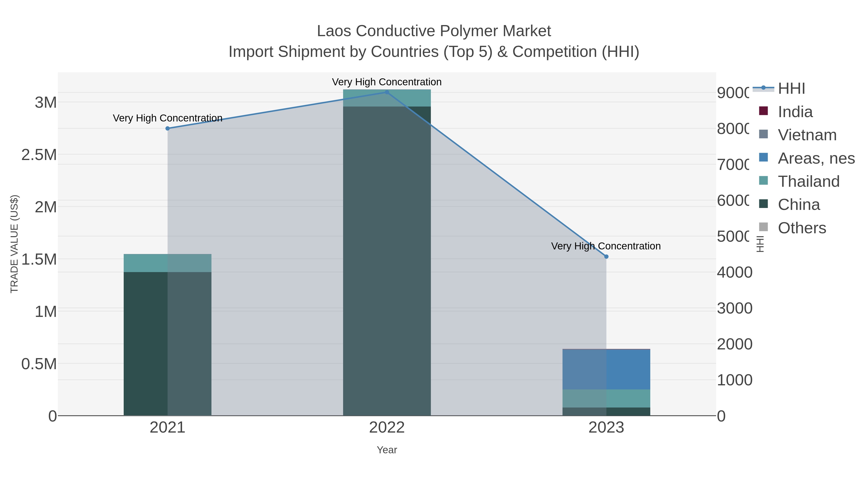The height and width of the screenshot is (488, 868).
Task: Click the 2023 Areas, nes bar segment
Action: pyautogui.click(x=606, y=369)
